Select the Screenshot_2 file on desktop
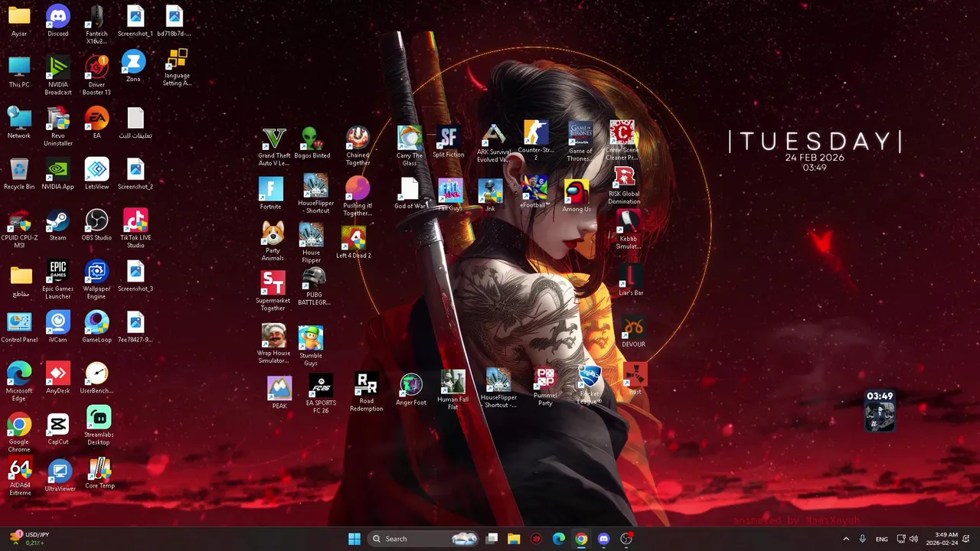The width and height of the screenshot is (980, 551). coord(136,174)
